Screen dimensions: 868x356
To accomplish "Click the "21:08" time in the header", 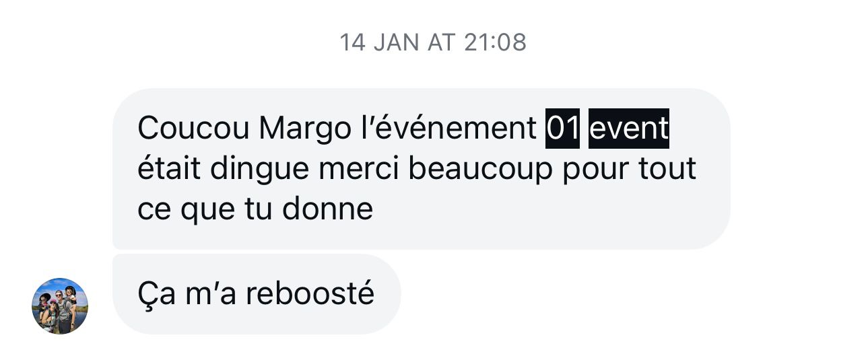I will pyautogui.click(x=496, y=42).
